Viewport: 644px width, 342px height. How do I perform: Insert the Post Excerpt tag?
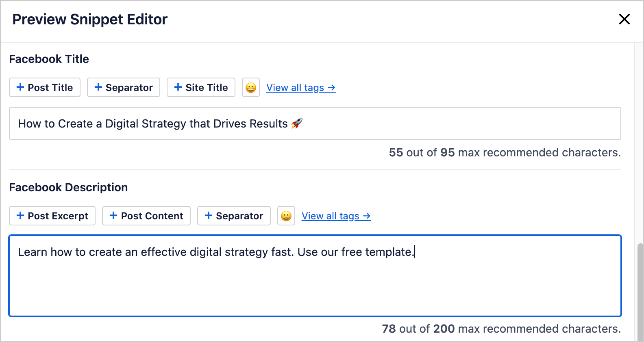click(52, 216)
